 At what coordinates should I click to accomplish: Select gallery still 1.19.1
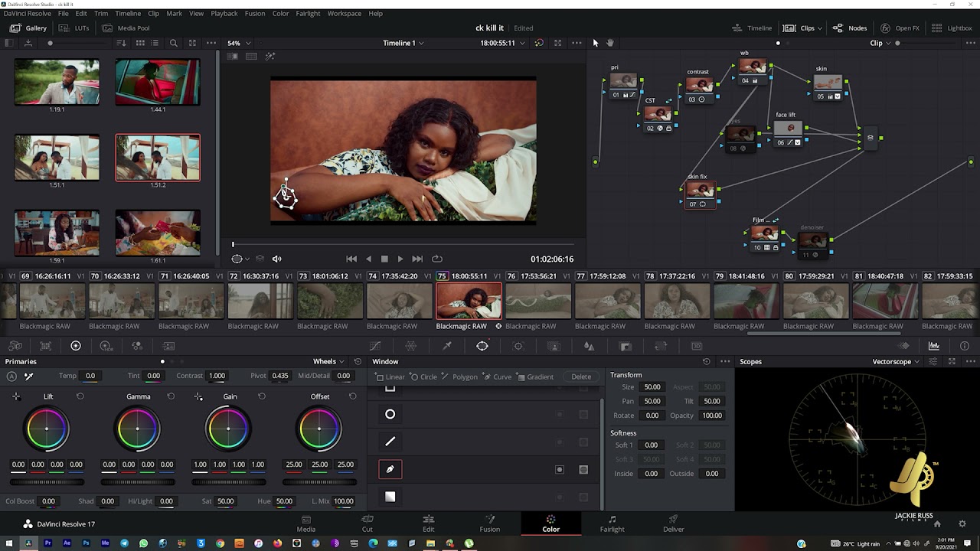pos(57,83)
